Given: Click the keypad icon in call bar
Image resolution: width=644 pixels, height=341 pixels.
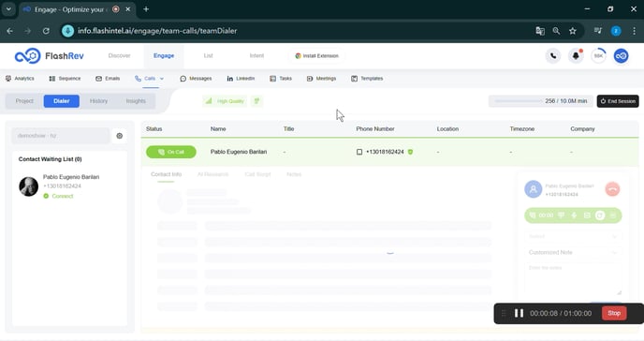Looking at the screenshot, I should (561, 215).
